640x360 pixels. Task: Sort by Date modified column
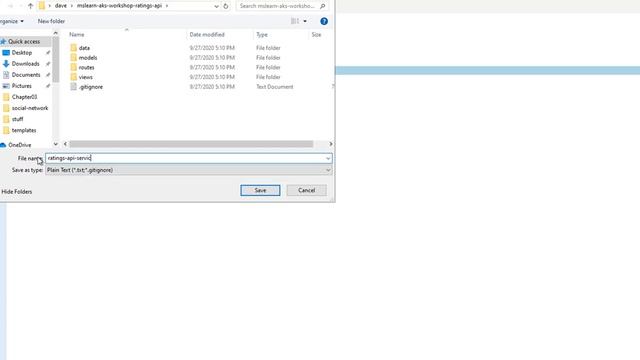pos(207,35)
